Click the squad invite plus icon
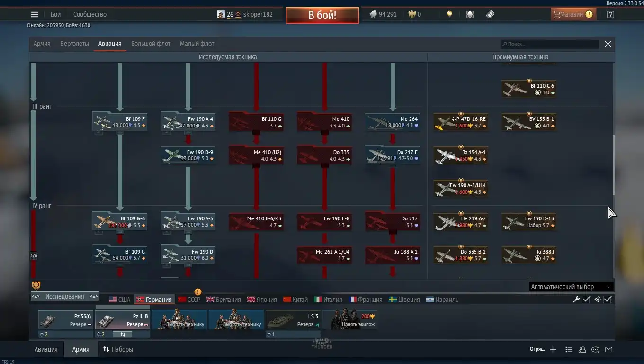 [553, 350]
